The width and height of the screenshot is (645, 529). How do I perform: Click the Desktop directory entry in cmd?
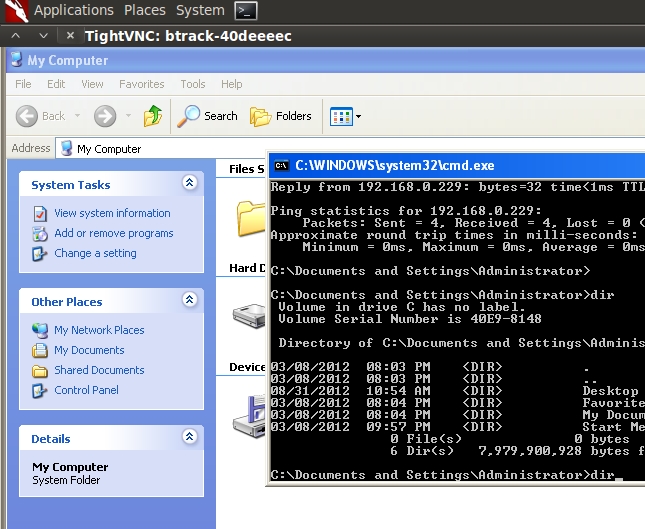click(x=454, y=390)
